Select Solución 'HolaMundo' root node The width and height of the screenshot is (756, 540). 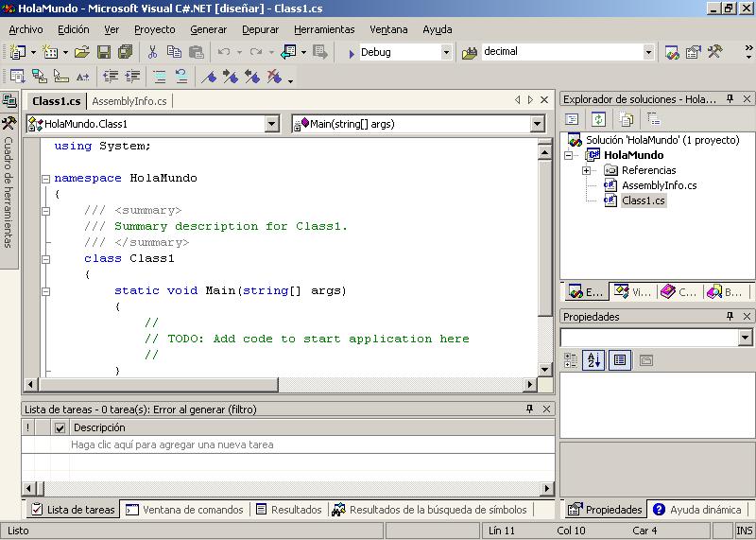tap(662, 140)
